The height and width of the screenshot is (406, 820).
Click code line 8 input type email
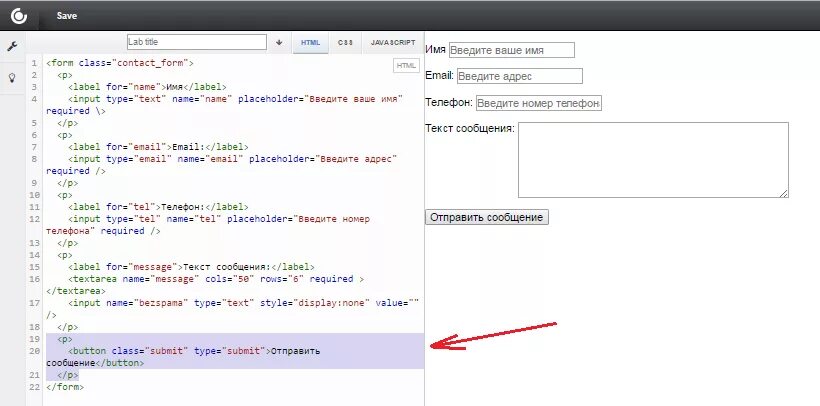point(222,165)
